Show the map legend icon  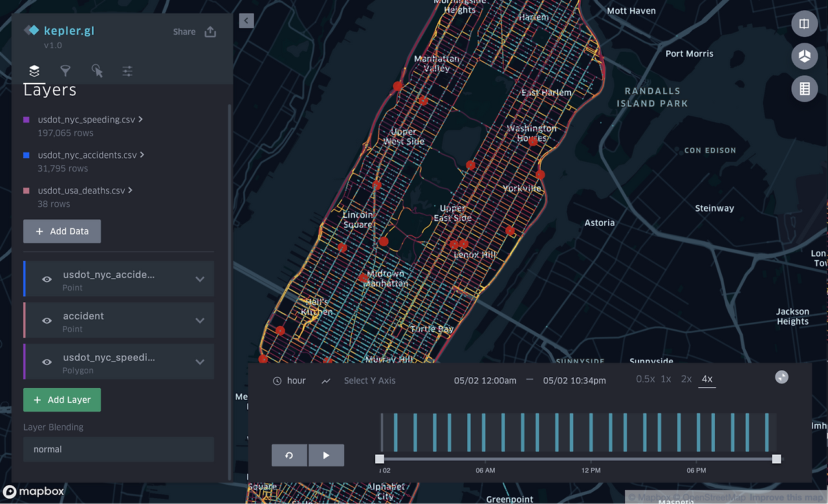[x=804, y=89]
